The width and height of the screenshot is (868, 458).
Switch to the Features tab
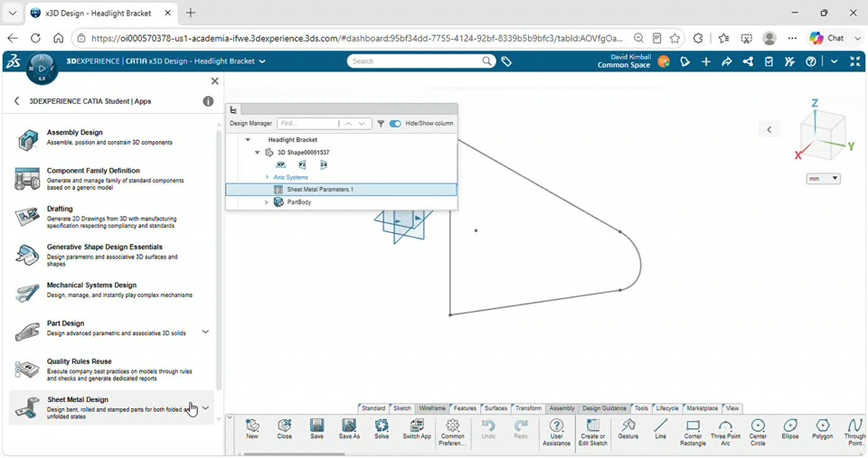pos(465,408)
